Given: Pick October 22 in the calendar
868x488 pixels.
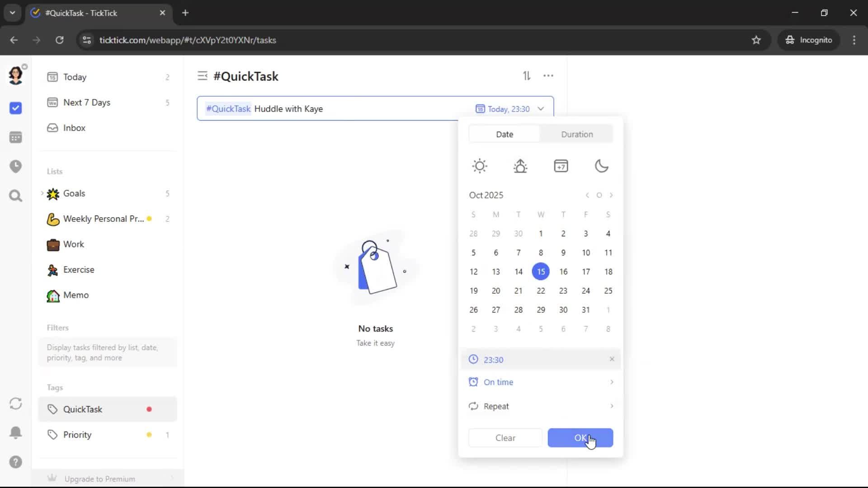Looking at the screenshot, I should click(x=541, y=291).
